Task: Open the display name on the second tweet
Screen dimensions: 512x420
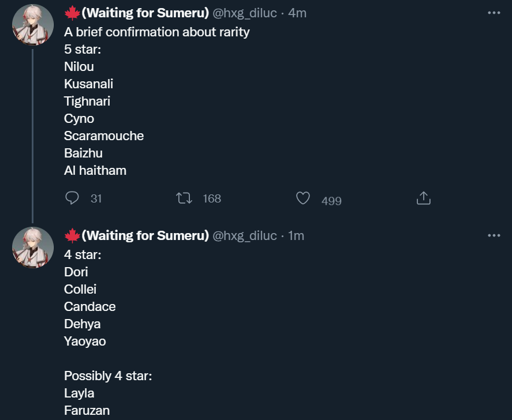Action: 144,235
